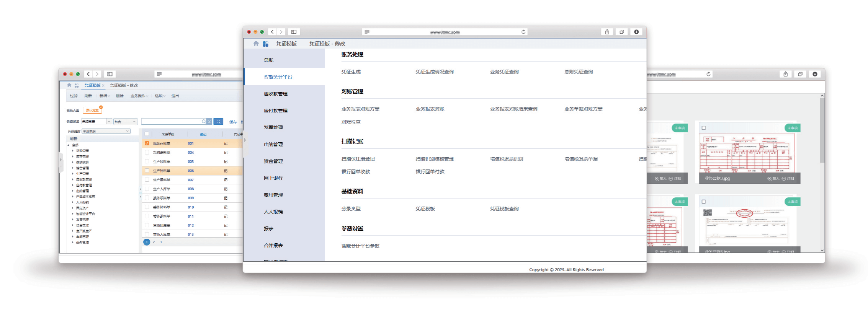Click the vertical scrollbar in the right window

tap(822, 130)
